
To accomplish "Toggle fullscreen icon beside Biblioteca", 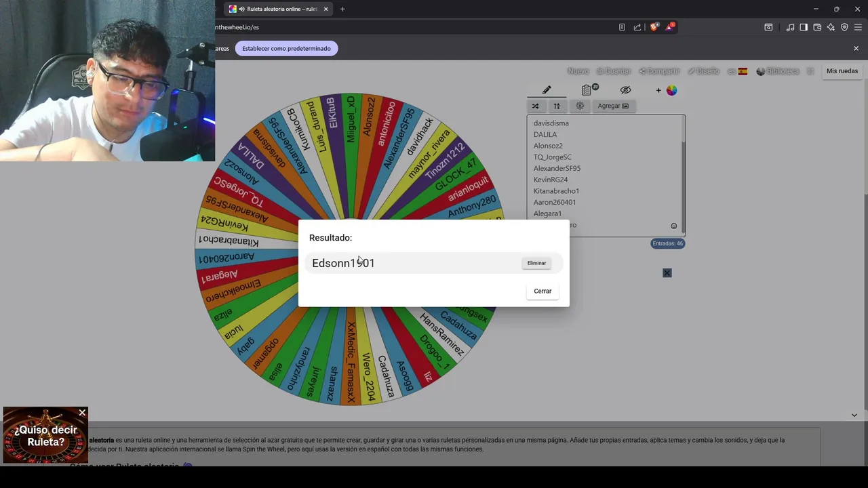I will (x=810, y=71).
